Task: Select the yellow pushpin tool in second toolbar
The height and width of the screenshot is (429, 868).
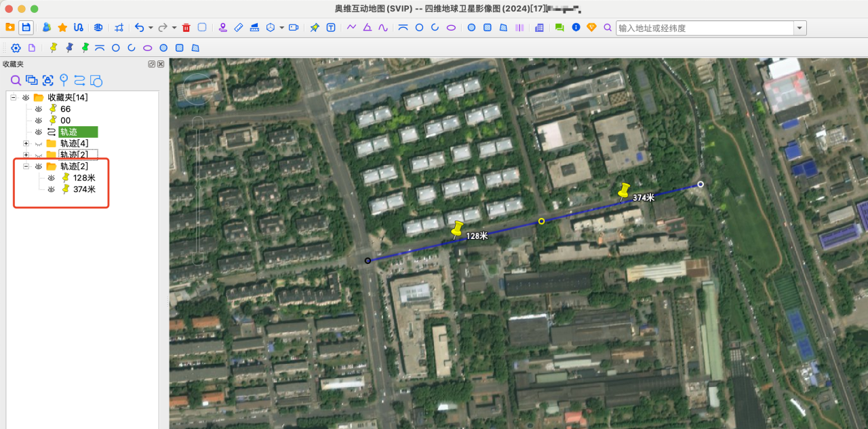Action: (x=52, y=48)
